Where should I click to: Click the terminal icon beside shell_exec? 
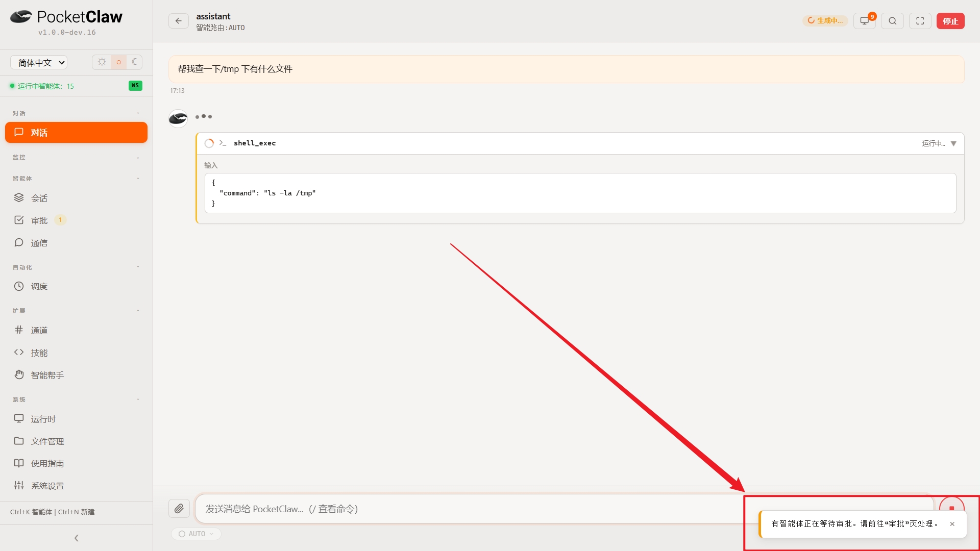tap(223, 143)
